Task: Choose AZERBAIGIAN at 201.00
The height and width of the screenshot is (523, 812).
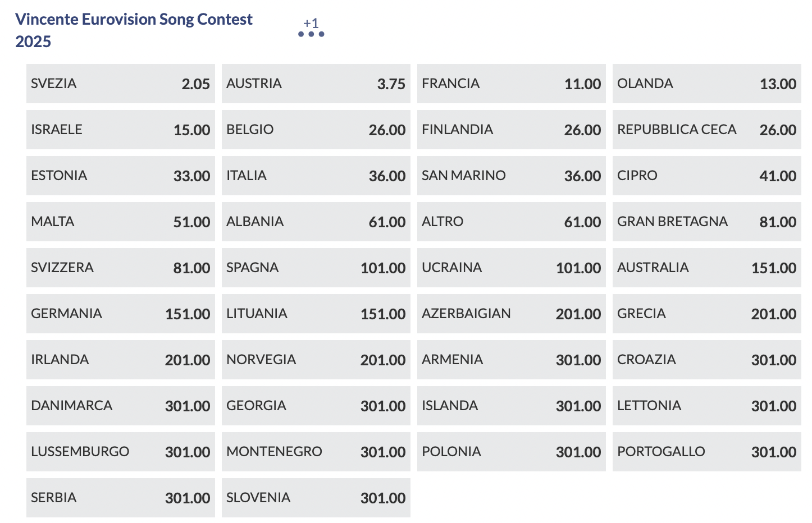Action: click(x=511, y=314)
